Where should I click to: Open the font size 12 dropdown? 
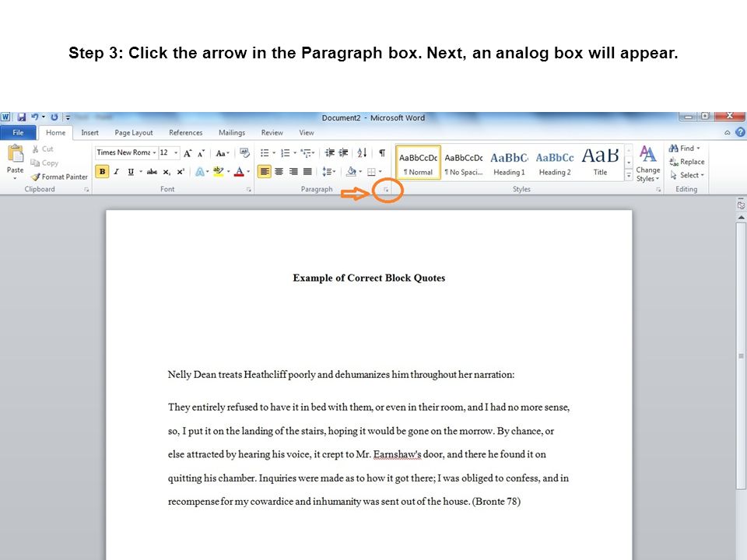pyautogui.click(x=176, y=153)
